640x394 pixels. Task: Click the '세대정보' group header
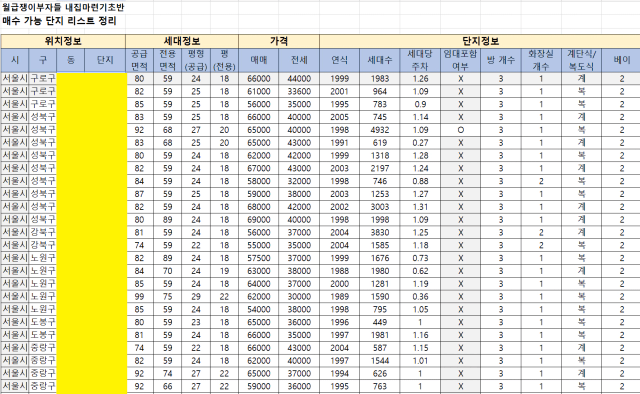[182, 41]
